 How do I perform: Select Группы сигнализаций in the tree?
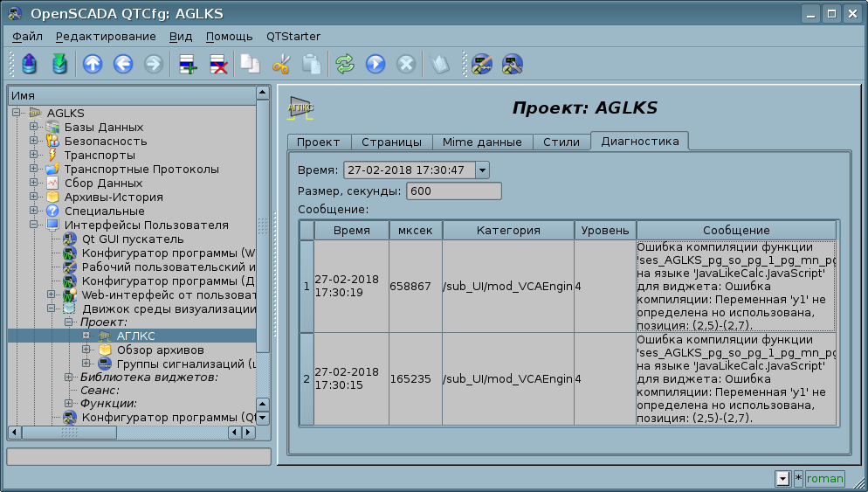187,364
